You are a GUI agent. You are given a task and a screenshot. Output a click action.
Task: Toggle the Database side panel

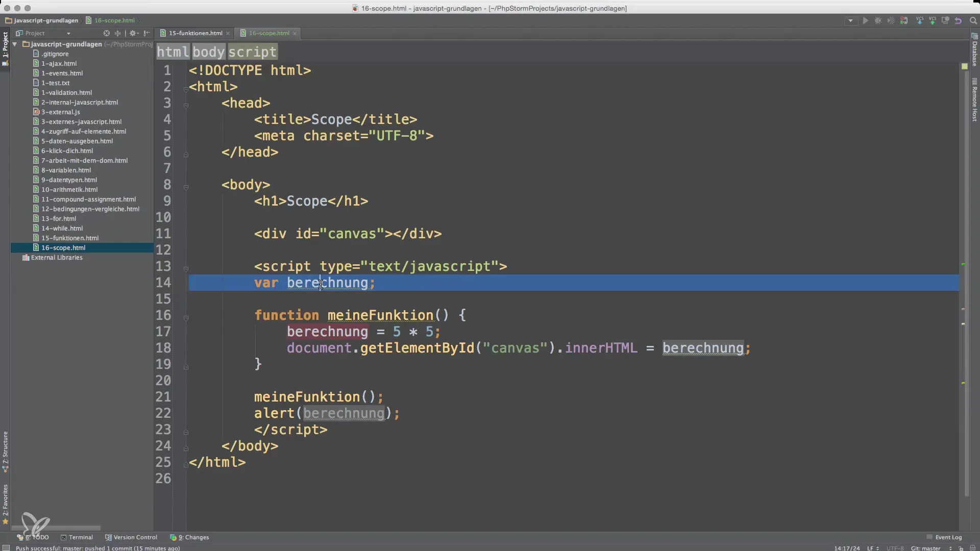tap(974, 49)
